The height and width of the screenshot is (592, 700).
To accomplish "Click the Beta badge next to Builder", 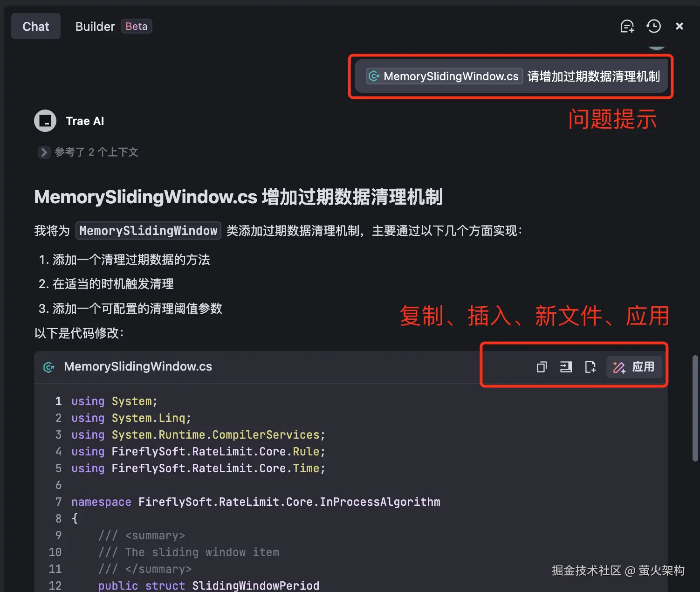I will coord(137,27).
